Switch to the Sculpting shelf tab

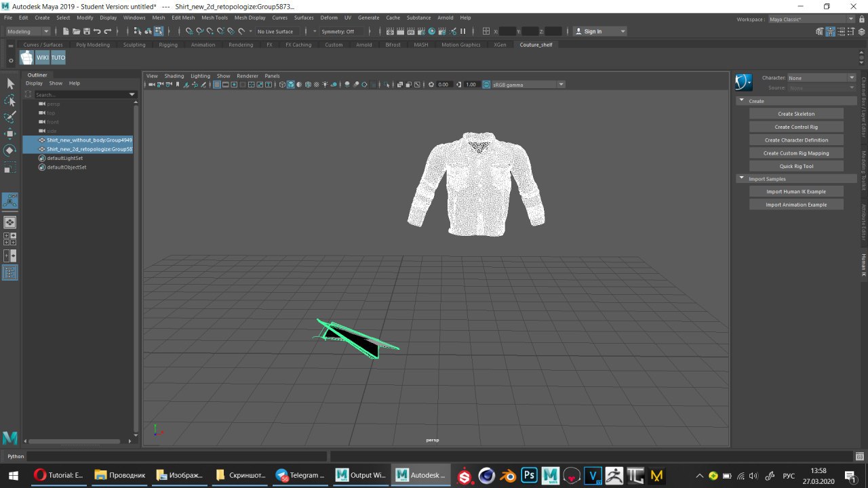[134, 45]
